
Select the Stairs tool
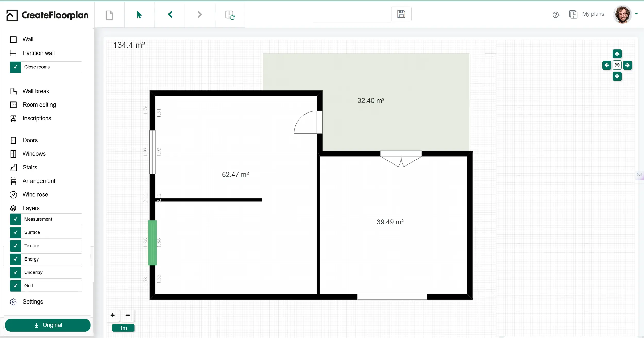point(30,167)
